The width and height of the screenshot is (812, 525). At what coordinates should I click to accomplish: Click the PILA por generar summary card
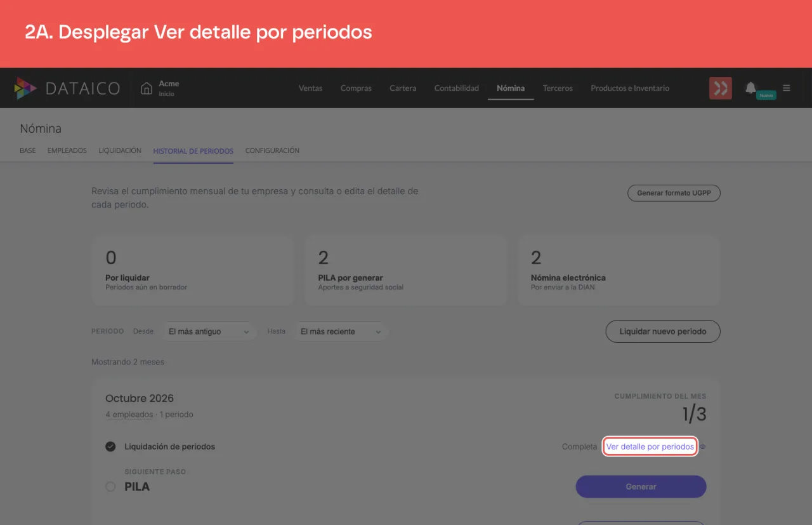405,271
